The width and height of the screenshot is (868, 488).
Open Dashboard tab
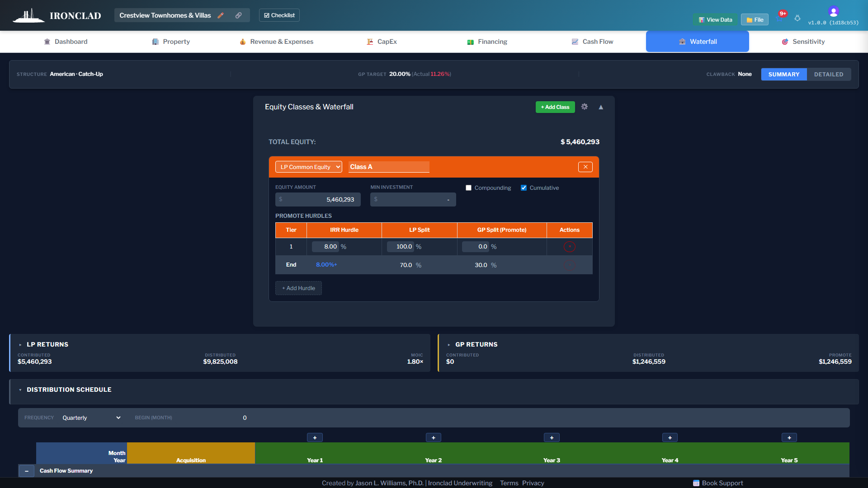(x=66, y=42)
